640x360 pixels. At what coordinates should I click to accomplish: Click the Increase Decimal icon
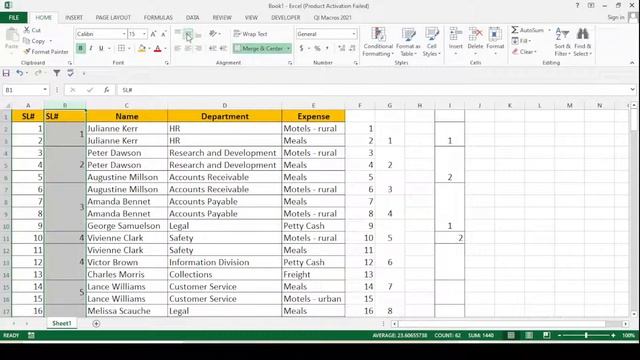pyautogui.click(x=342, y=49)
